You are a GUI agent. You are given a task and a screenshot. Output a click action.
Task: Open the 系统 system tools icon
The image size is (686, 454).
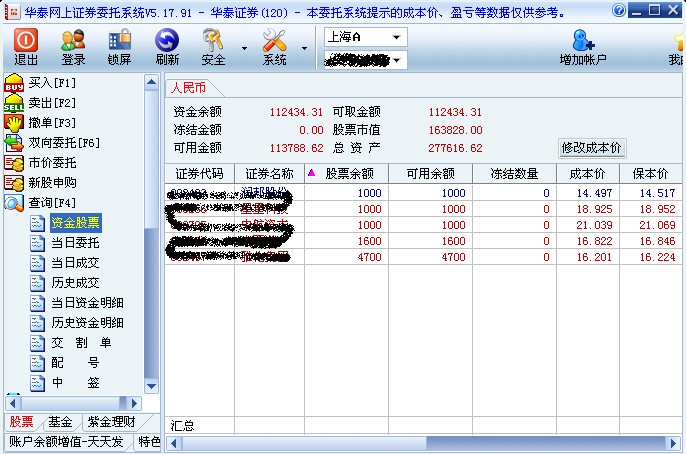pos(274,40)
